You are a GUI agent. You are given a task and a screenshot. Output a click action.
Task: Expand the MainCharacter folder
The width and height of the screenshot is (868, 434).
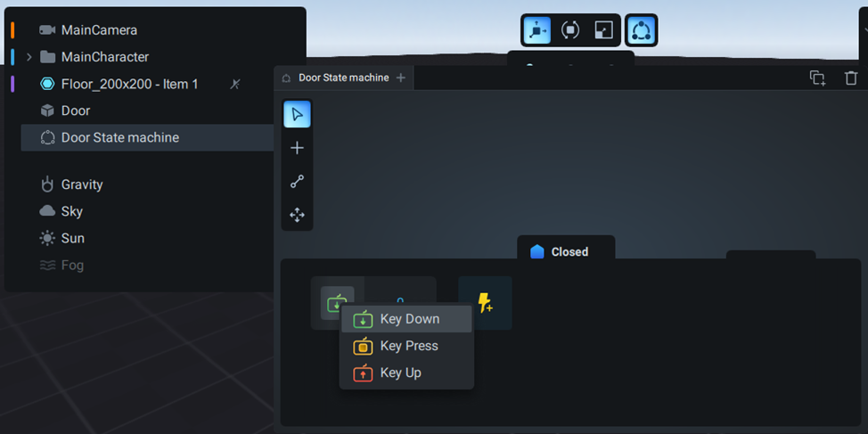pyautogui.click(x=29, y=57)
